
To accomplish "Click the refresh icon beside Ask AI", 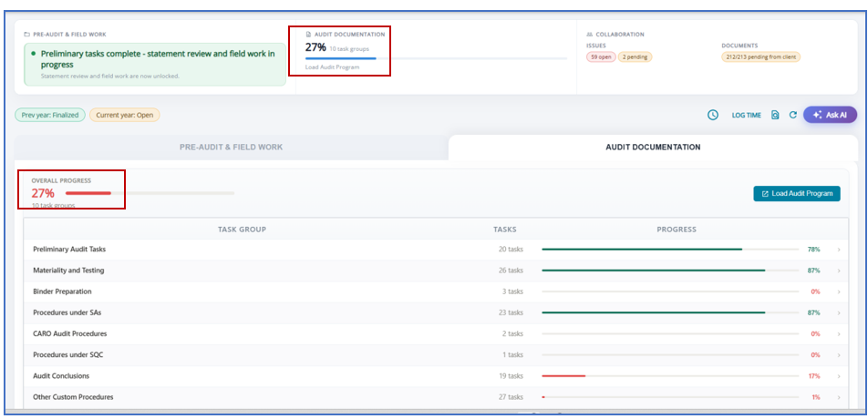I will pyautogui.click(x=792, y=115).
